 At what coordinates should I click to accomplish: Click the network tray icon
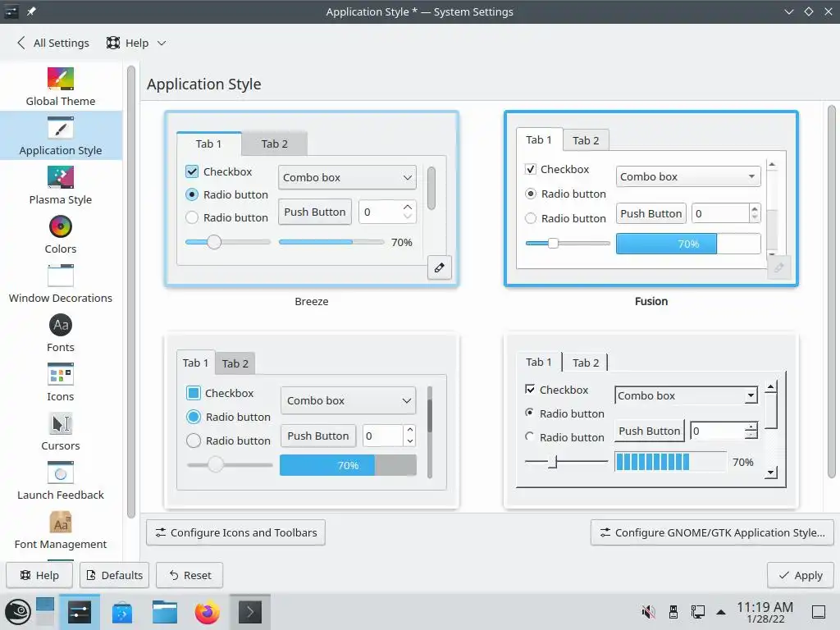(697, 611)
